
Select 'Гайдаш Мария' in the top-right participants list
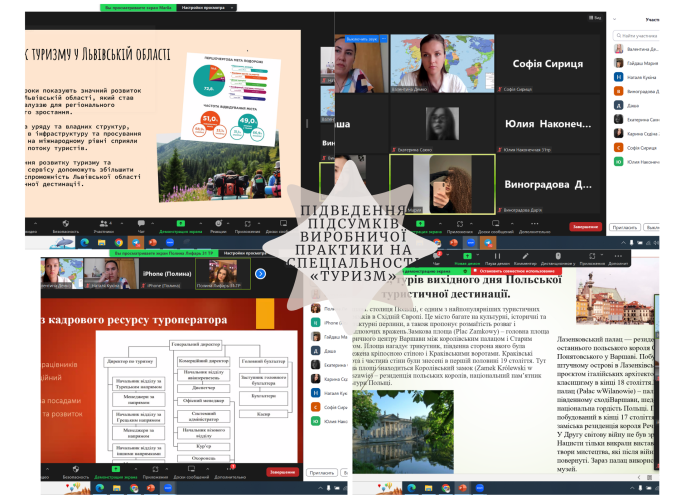click(636, 63)
